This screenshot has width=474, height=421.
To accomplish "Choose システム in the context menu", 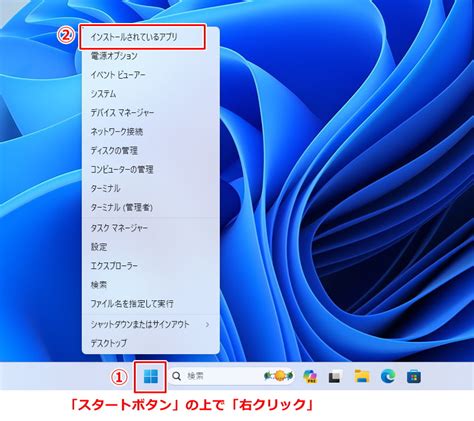I will tap(151, 94).
